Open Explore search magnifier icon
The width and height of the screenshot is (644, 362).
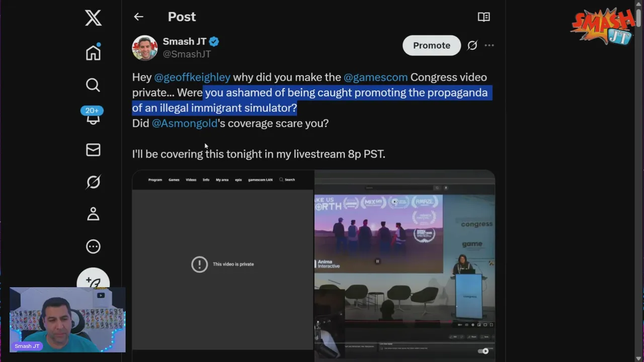pos(93,85)
